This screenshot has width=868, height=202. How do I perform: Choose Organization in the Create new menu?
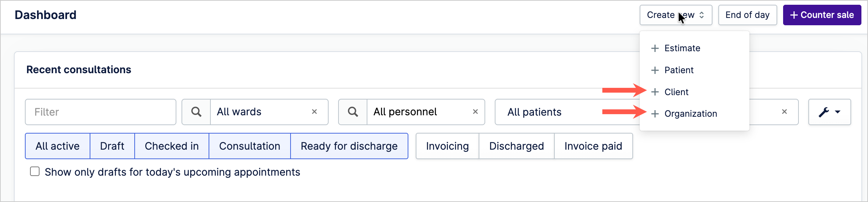pyautogui.click(x=691, y=114)
